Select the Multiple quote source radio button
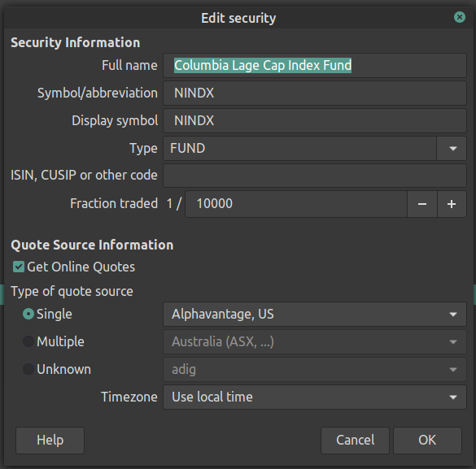 pos(28,341)
